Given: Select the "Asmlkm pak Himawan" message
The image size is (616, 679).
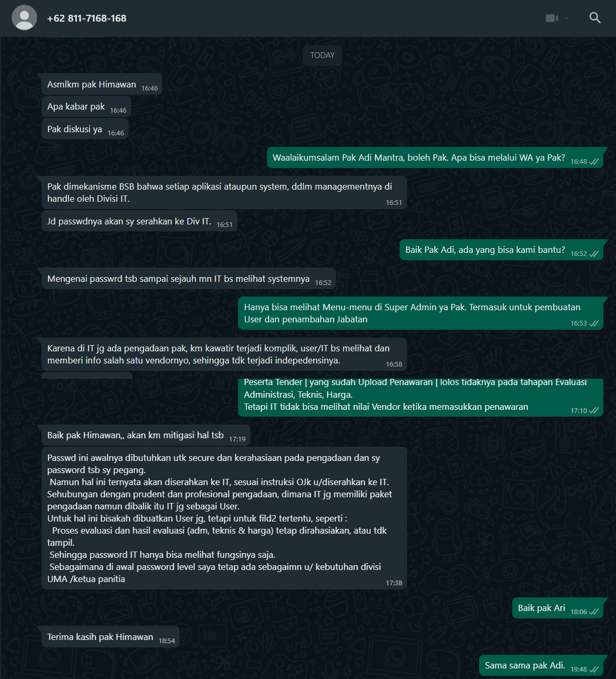Looking at the screenshot, I should coord(92,84).
